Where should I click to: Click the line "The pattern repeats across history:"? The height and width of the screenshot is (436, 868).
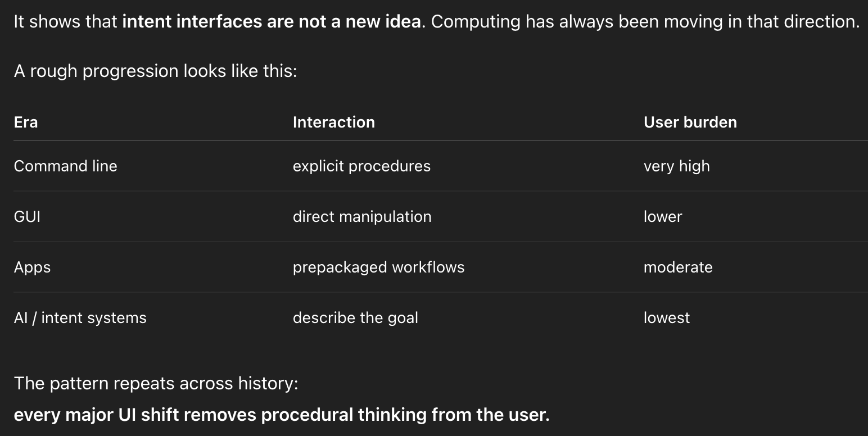[156, 383]
